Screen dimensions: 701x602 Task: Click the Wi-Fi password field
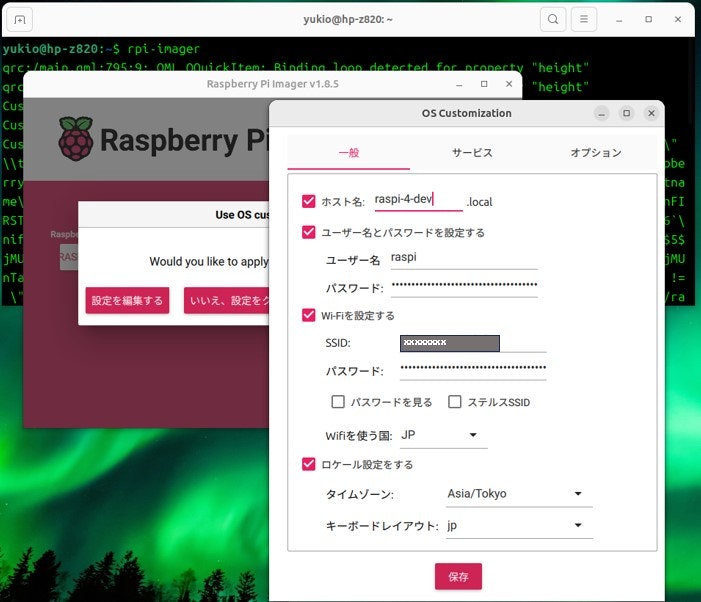pos(473,369)
